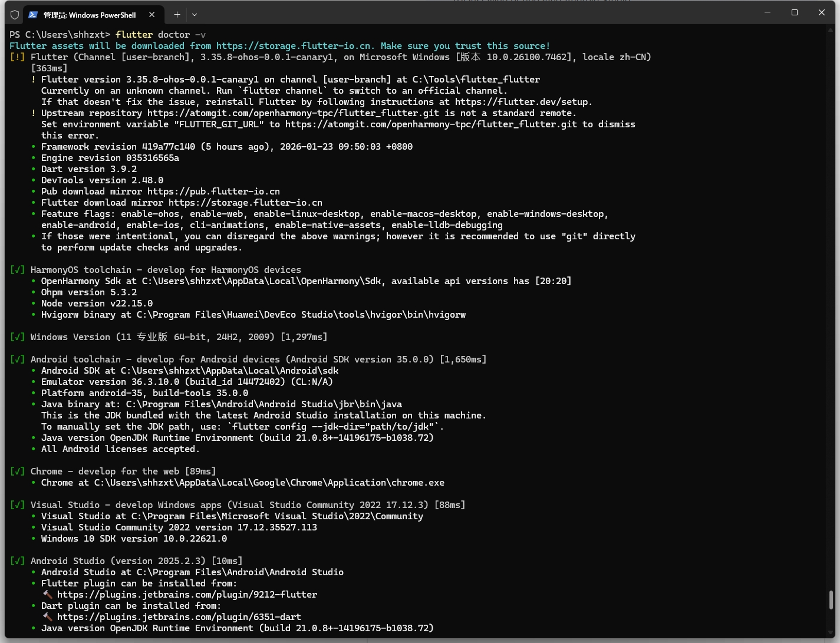Open the plugin/9212-flutter JetBrains link
The width and height of the screenshot is (840, 643).
pos(187,595)
